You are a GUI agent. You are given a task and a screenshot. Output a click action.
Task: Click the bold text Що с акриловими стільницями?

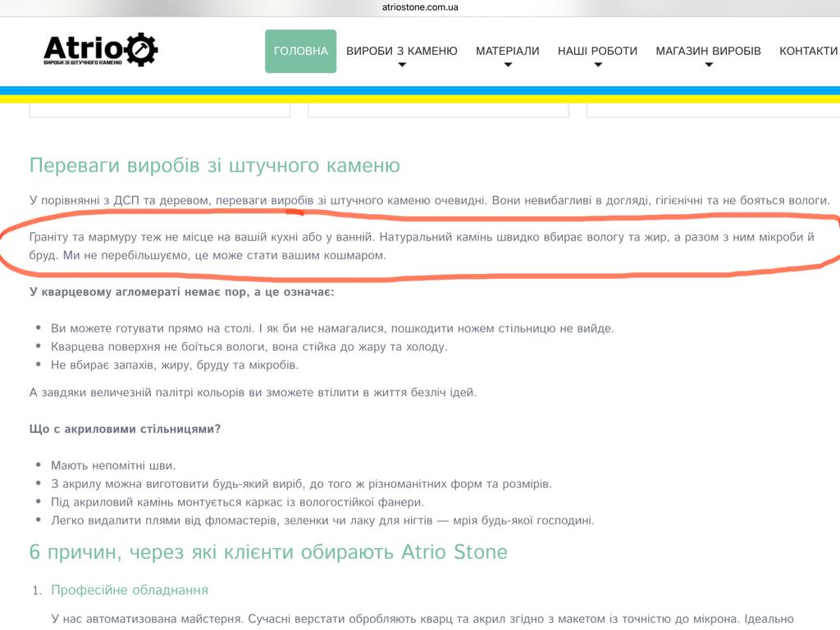[x=125, y=429]
